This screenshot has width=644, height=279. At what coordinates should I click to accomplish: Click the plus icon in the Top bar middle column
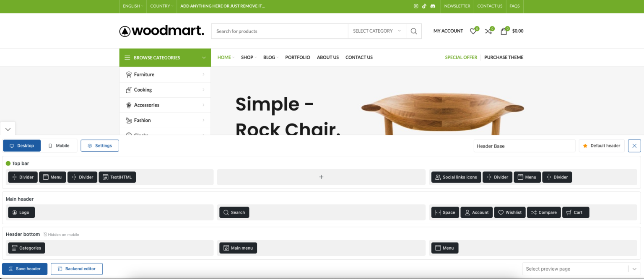click(x=321, y=177)
